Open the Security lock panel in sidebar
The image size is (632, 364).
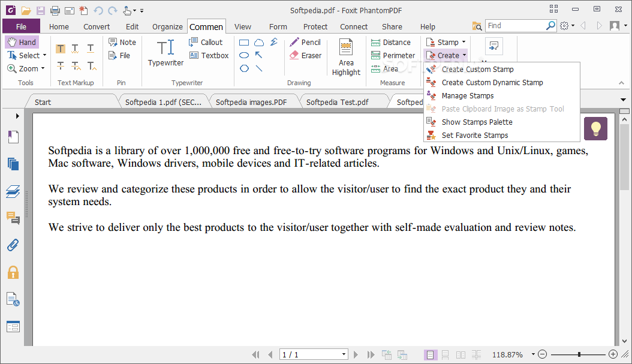[13, 272]
